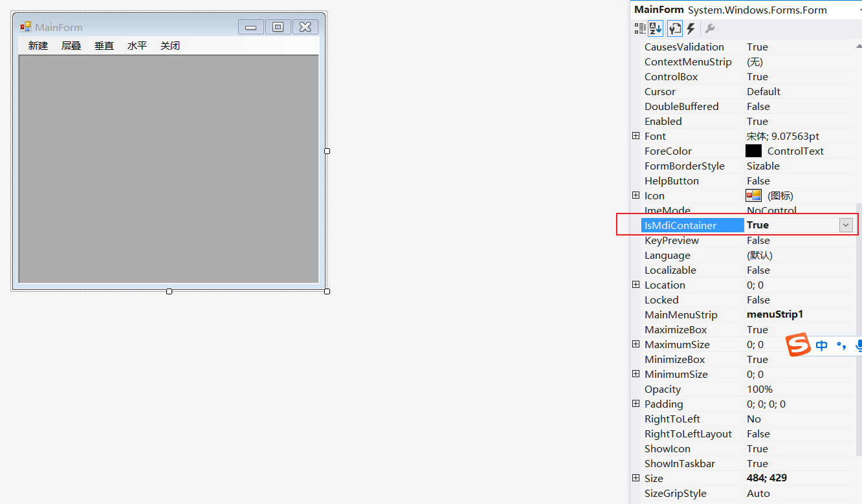862x504 pixels.
Task: Expand the MaximumSize property
Action: click(x=636, y=344)
